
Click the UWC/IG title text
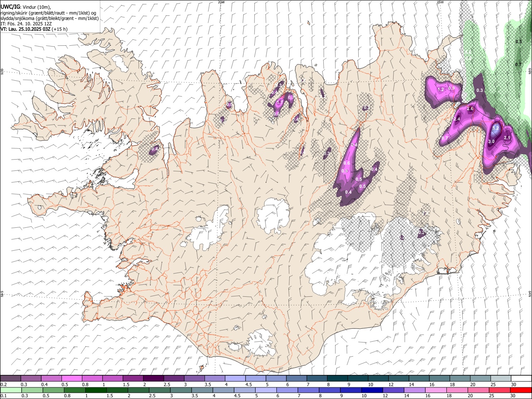pyautogui.click(x=10, y=7)
